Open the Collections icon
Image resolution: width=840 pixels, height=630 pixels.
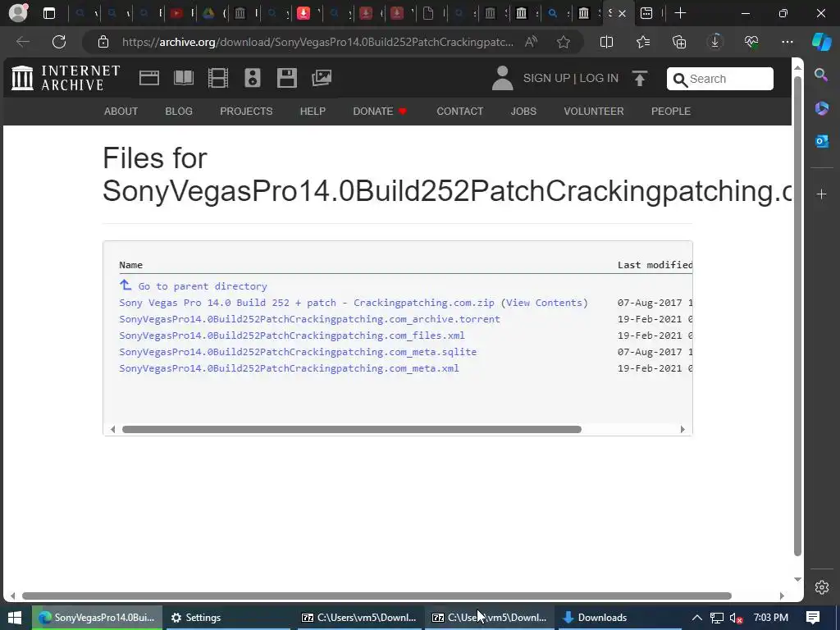pyautogui.click(x=678, y=42)
